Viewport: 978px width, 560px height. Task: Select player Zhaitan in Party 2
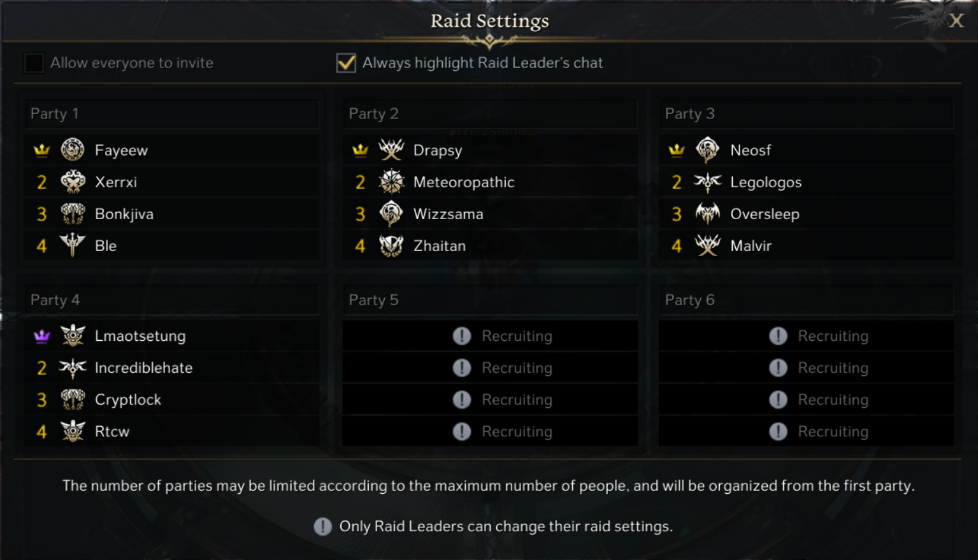click(439, 246)
